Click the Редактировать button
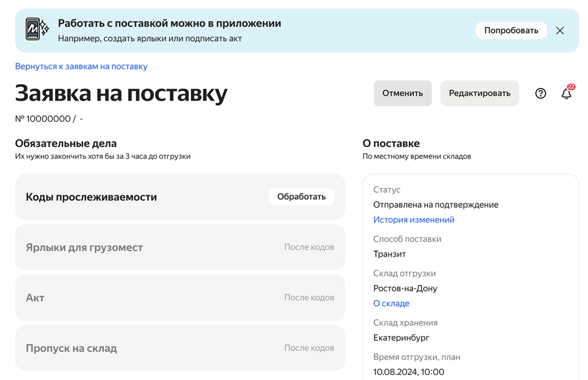 coord(479,94)
